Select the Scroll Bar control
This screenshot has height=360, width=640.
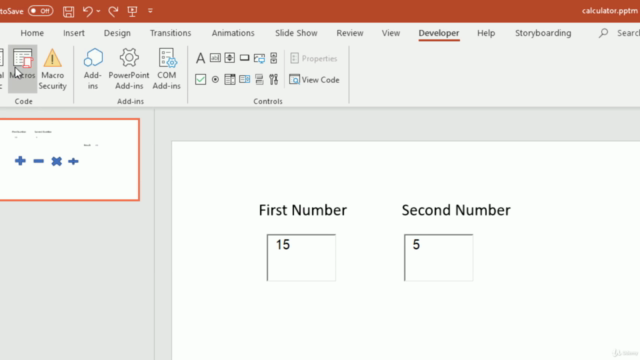pyautogui.click(x=273, y=58)
